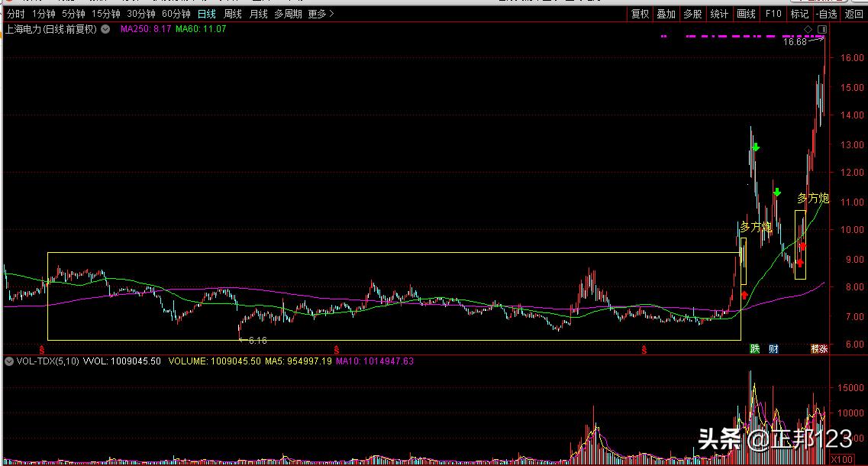The image size is (868, 466).
Task: Click the red 涨 badge
Action: 823,348
